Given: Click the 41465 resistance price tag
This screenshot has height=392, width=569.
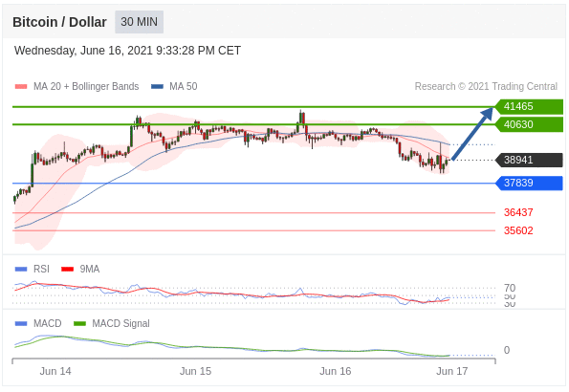Looking at the screenshot, I should coord(529,107).
